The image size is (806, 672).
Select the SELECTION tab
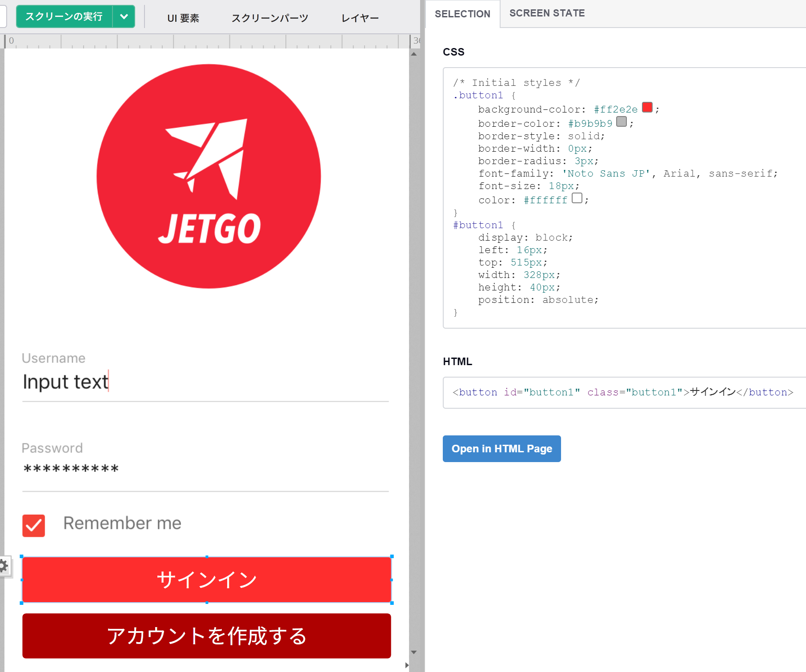pos(462,14)
